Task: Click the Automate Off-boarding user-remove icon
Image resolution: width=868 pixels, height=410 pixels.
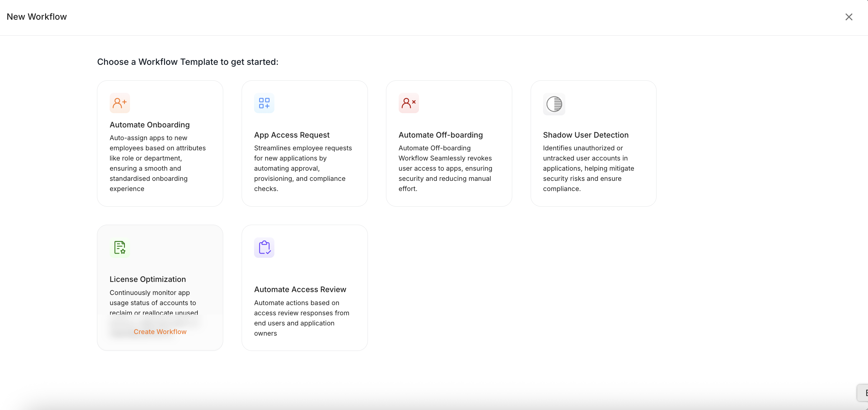Action: coord(408,103)
